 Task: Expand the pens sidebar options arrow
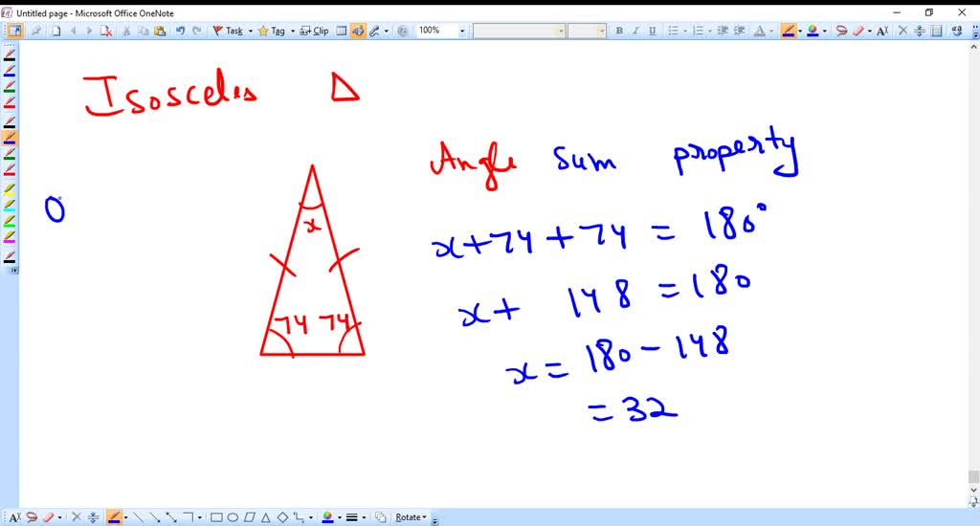tap(13, 270)
